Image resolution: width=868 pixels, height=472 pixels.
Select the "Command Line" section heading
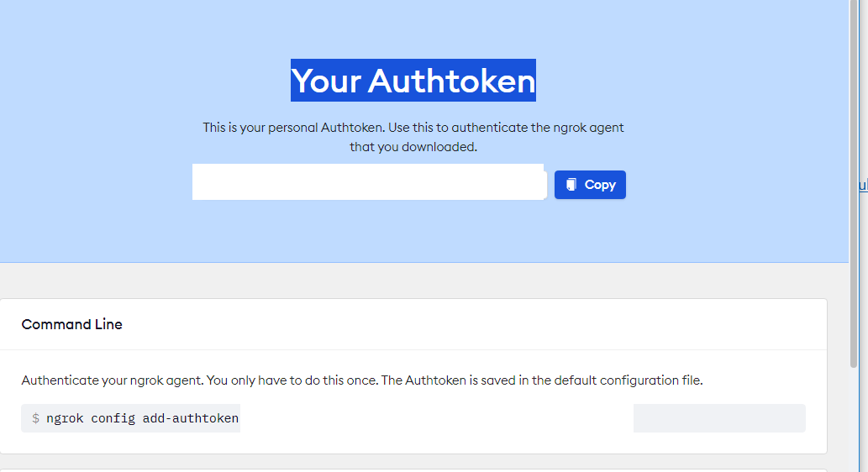[x=72, y=324]
